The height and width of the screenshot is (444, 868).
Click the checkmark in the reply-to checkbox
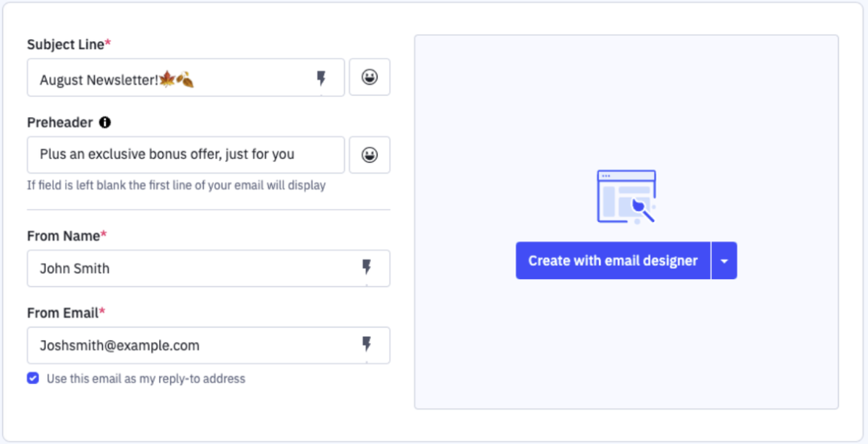point(33,378)
